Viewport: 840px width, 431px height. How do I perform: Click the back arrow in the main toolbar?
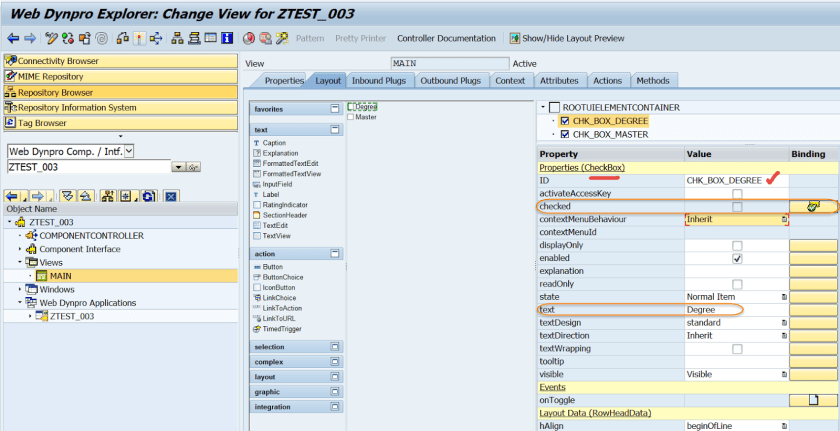tap(13, 38)
